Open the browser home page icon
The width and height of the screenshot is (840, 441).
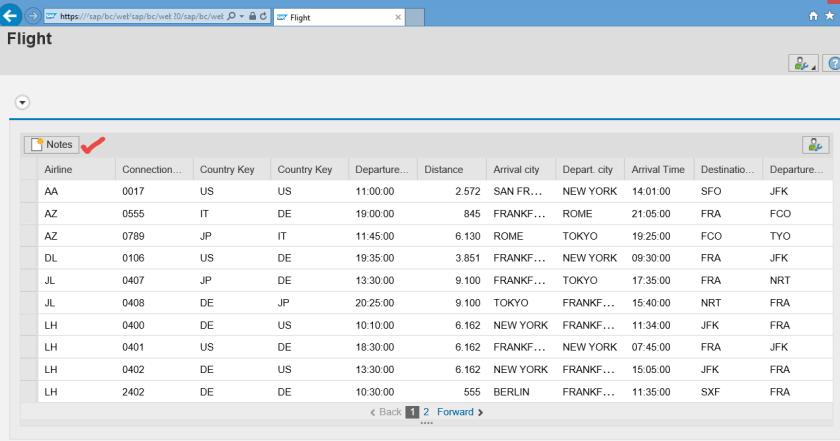pyautogui.click(x=813, y=17)
